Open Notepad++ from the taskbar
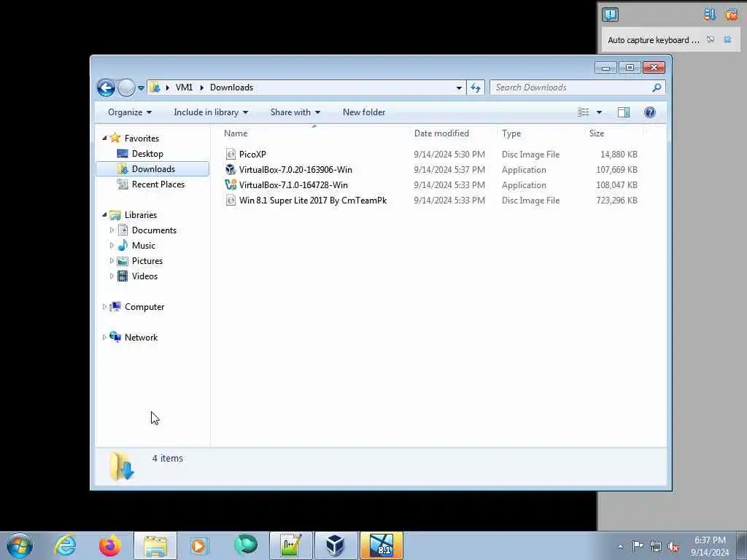 tap(290, 545)
